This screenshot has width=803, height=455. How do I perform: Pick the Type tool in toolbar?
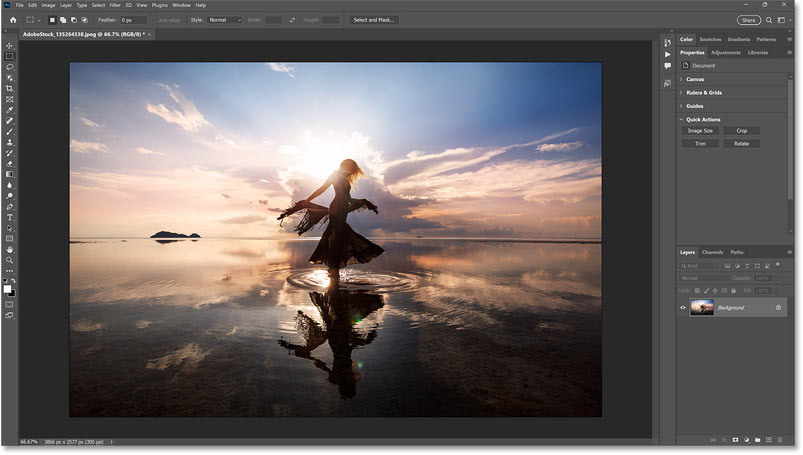10,217
